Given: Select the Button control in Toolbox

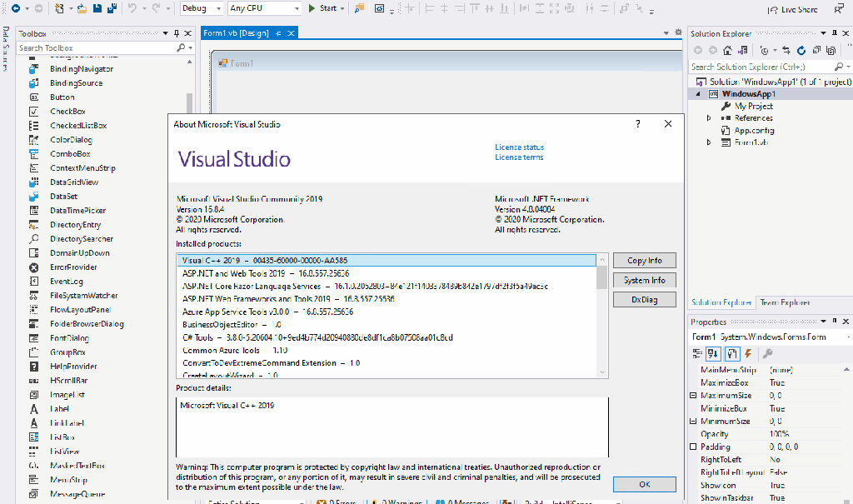Looking at the screenshot, I should [62, 97].
